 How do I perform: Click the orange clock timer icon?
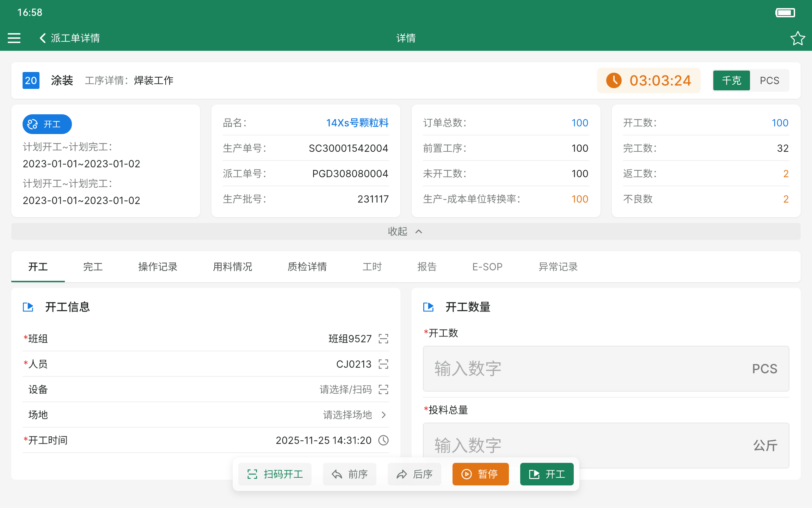[614, 80]
